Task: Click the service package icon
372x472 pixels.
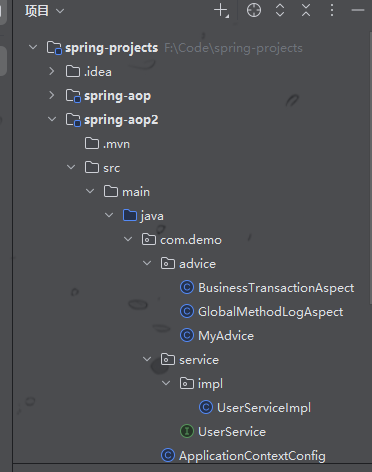Action: point(168,359)
